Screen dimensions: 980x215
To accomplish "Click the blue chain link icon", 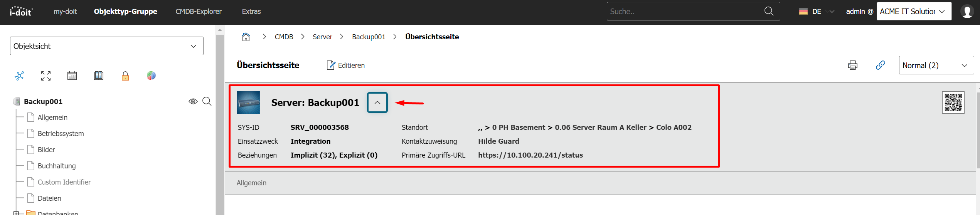I will point(881,65).
